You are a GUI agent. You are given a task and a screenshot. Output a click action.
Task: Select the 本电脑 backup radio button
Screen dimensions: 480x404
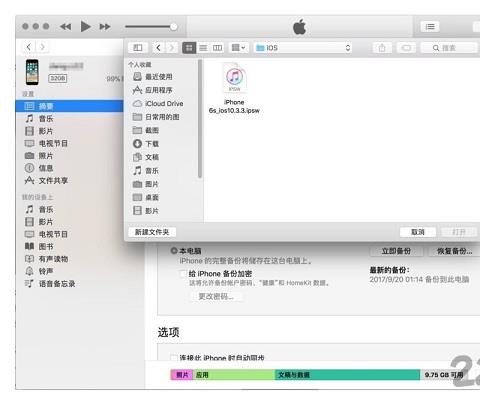click(174, 251)
